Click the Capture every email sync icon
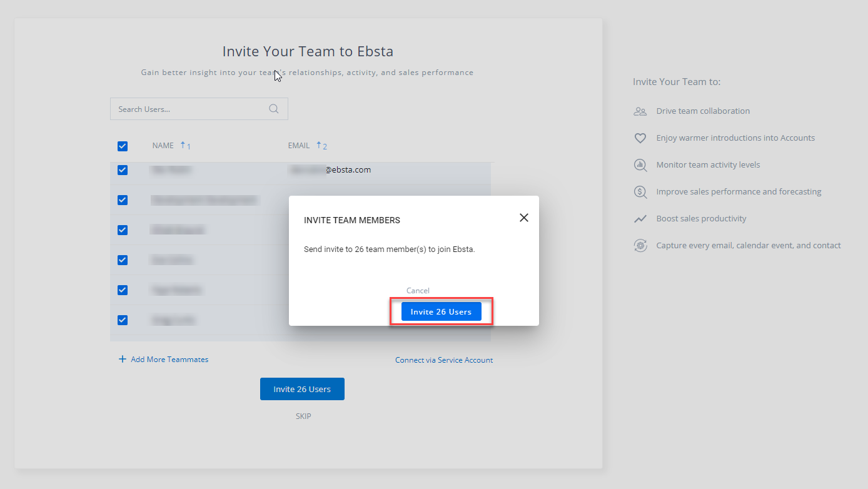Image resolution: width=868 pixels, height=489 pixels. point(640,246)
